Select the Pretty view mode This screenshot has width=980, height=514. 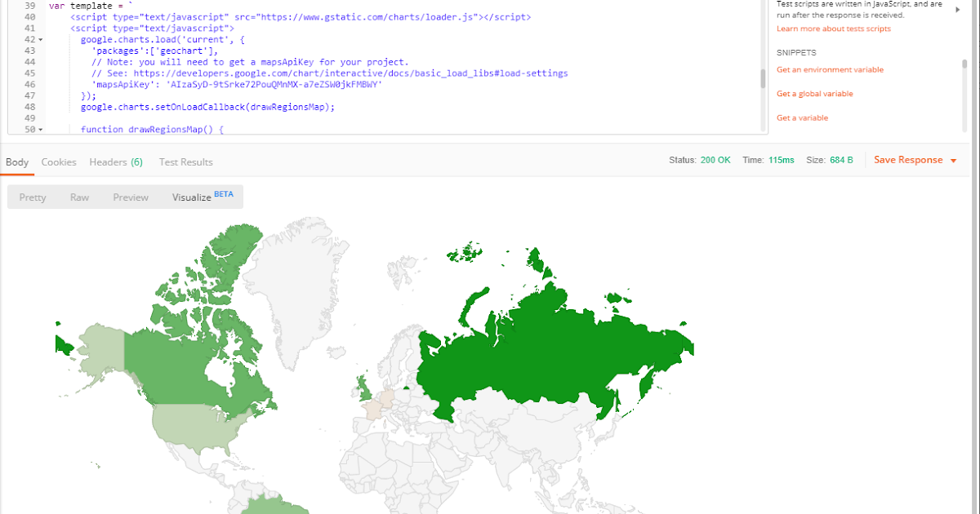(x=33, y=197)
